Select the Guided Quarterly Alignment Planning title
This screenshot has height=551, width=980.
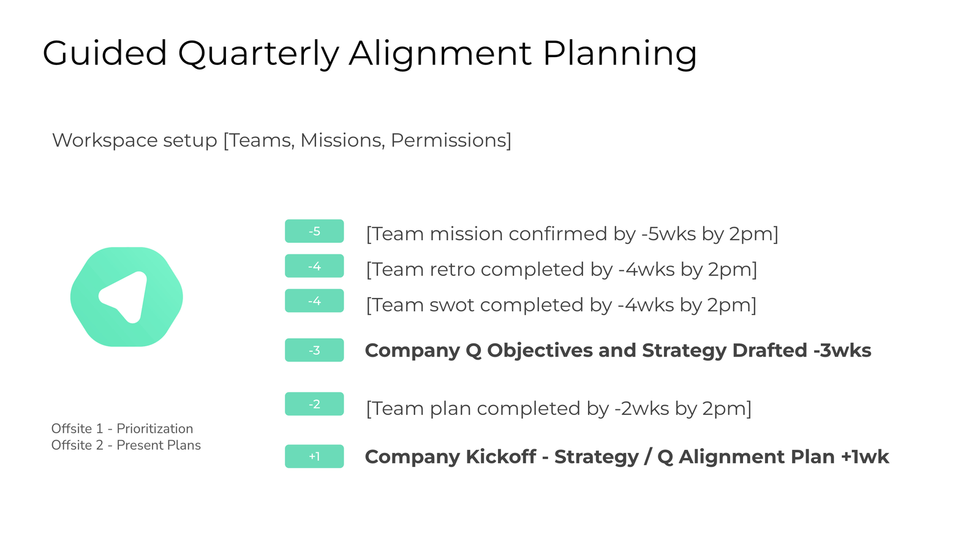tap(369, 53)
